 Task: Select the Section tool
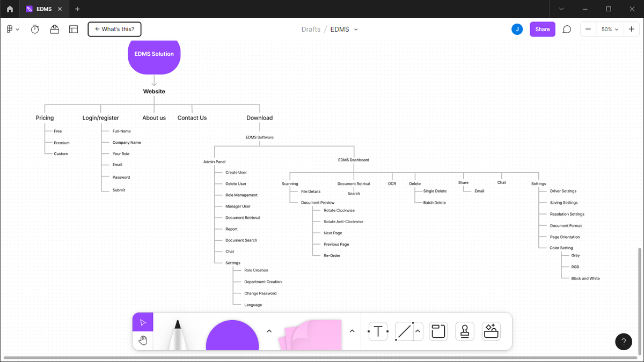438,331
